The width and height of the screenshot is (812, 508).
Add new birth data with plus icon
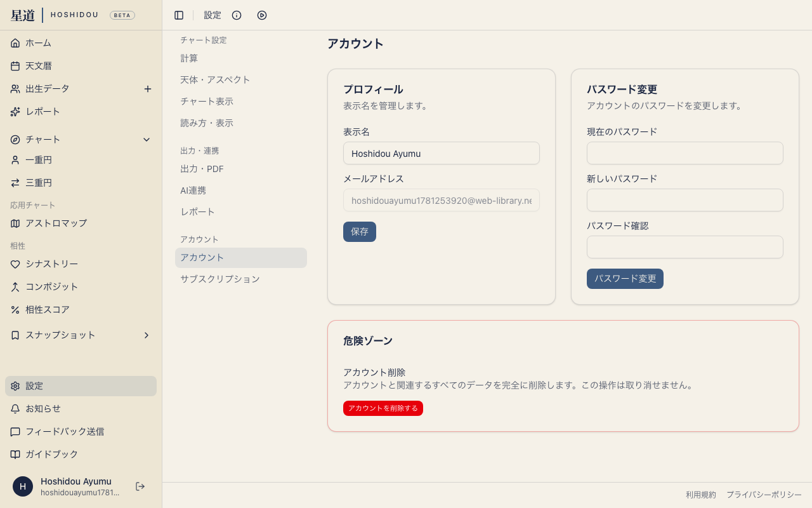148,89
